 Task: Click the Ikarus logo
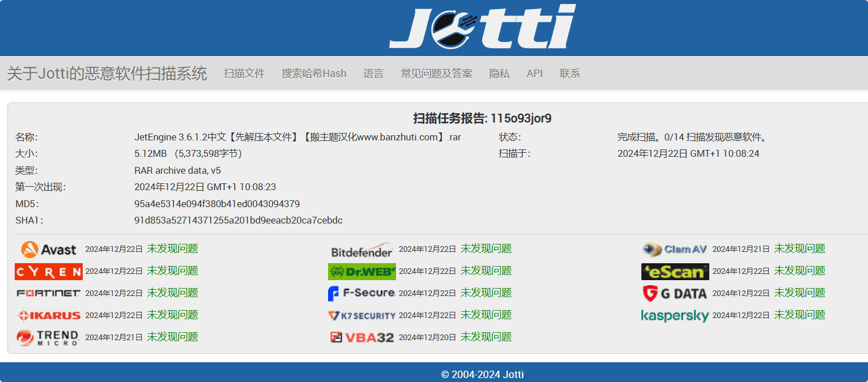click(x=49, y=315)
